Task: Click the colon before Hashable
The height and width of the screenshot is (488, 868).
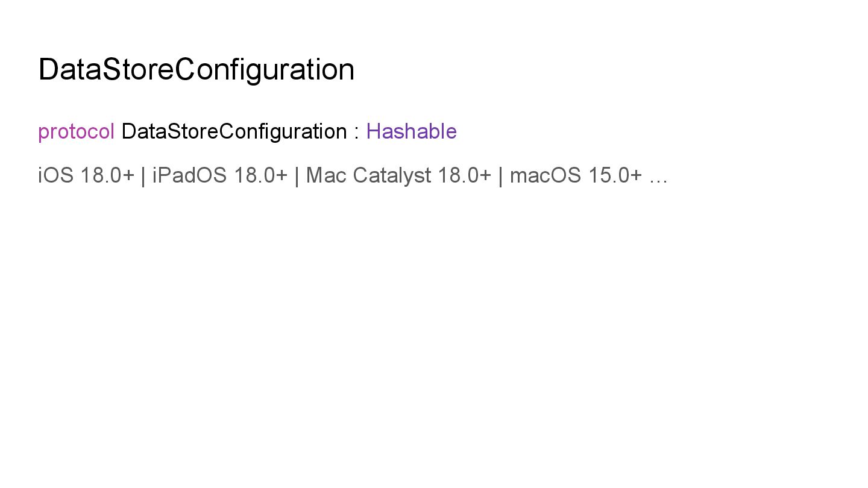Action: (357, 133)
